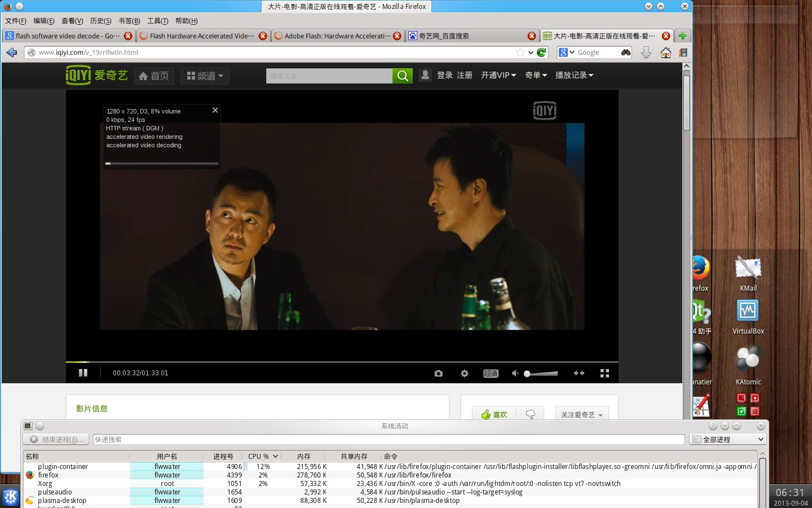Click the 登录 login link
This screenshot has width=812, height=508.
pos(445,75)
